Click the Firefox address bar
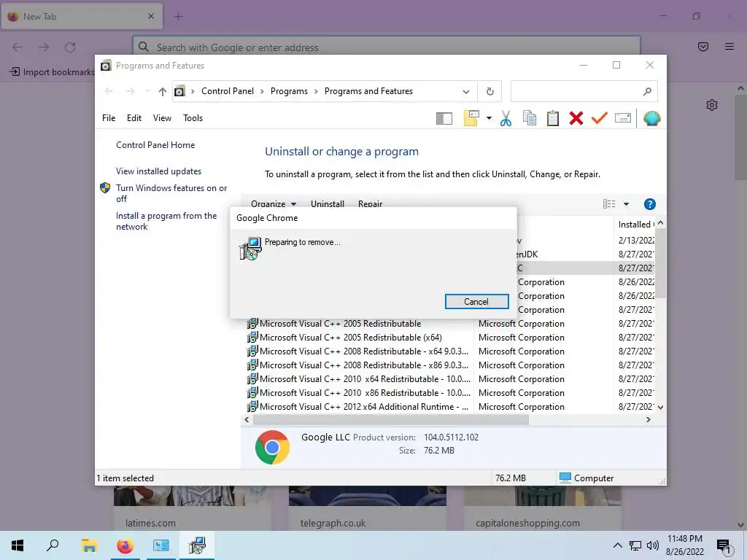Viewport: 747px width, 560px height. (387, 47)
